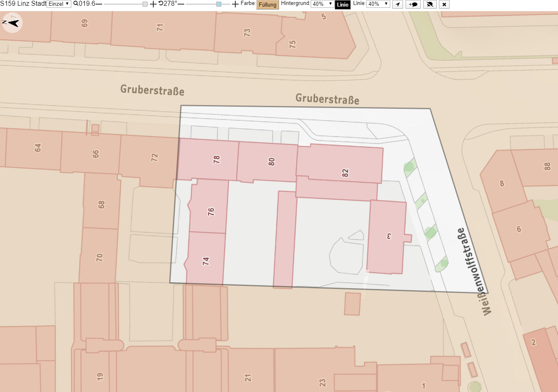Open the Linie opacity dropdown
The width and height of the screenshot is (558, 392).
point(378,4)
